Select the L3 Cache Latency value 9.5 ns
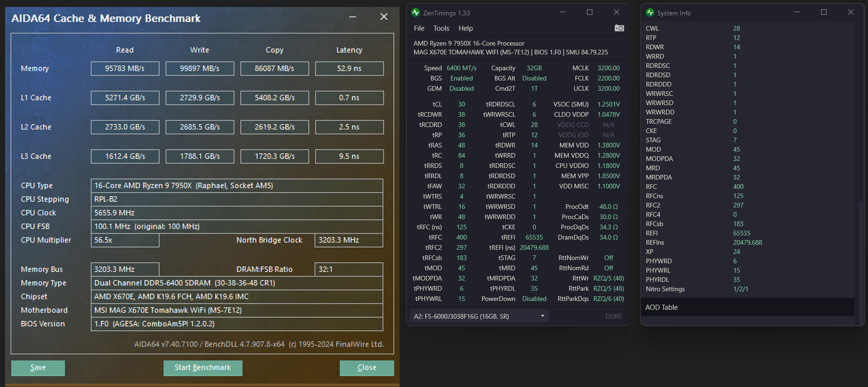868x387 pixels. coord(349,156)
